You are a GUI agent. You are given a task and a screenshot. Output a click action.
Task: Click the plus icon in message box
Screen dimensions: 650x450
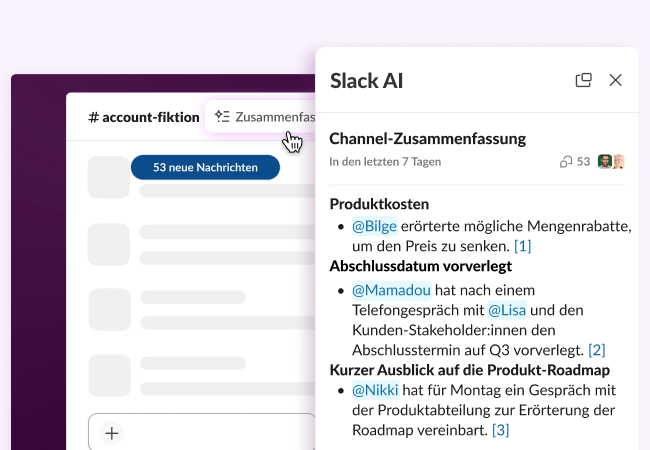(x=112, y=433)
